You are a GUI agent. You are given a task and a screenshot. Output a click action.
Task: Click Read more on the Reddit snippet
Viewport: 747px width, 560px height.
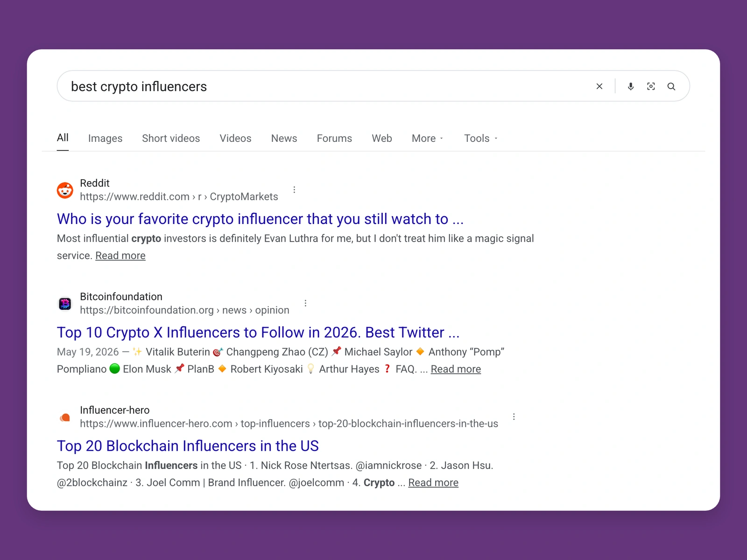point(120,256)
